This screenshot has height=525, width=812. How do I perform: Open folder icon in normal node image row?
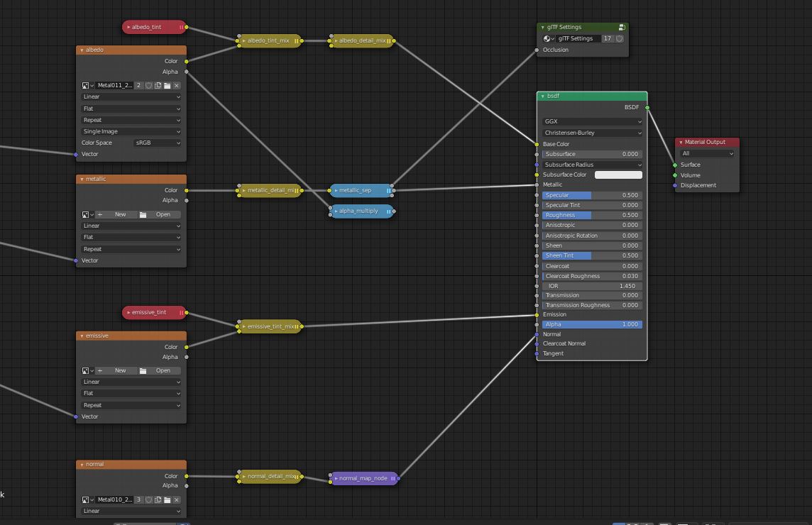point(168,499)
